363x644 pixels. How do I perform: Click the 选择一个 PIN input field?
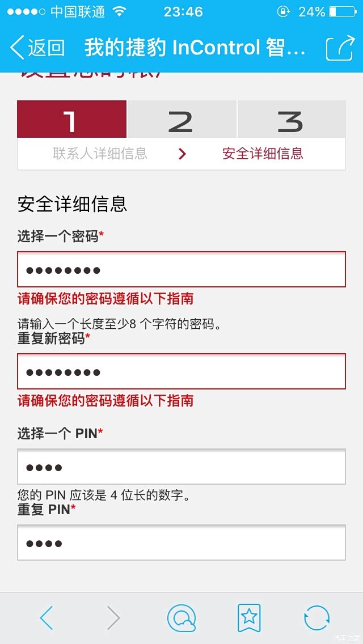pos(181,465)
